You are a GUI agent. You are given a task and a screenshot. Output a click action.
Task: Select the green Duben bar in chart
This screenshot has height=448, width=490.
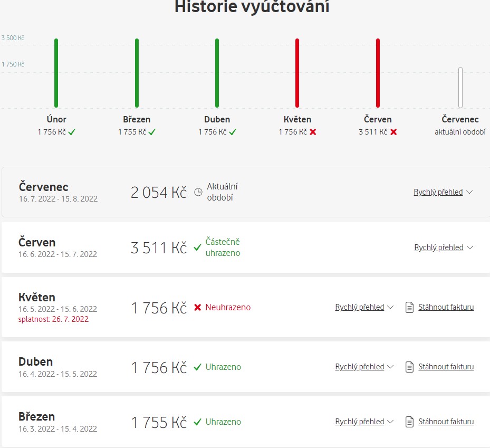click(217, 73)
